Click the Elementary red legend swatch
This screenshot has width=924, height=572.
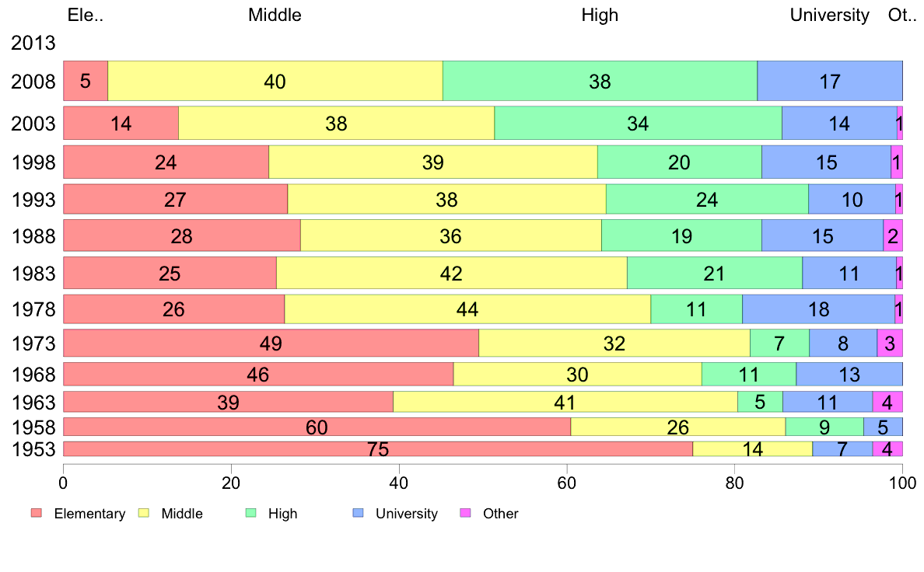(x=37, y=513)
